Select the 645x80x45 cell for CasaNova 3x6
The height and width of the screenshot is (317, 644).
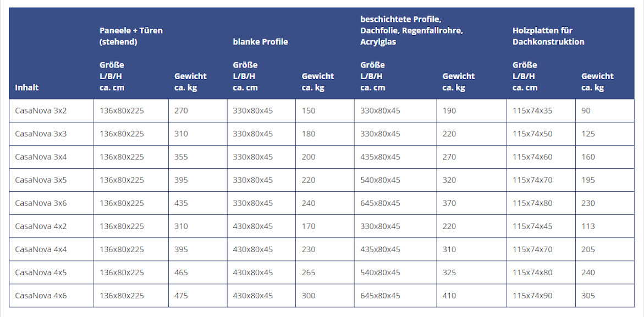click(381, 203)
